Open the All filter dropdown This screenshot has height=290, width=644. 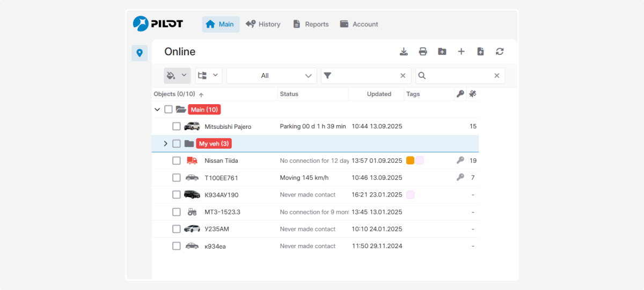click(x=272, y=76)
